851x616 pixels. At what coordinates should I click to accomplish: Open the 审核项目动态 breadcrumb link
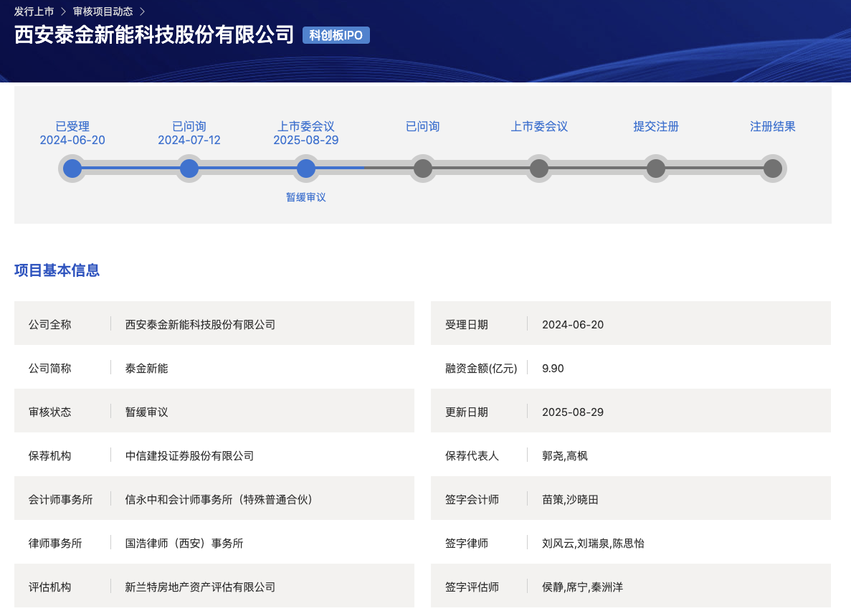(x=103, y=11)
